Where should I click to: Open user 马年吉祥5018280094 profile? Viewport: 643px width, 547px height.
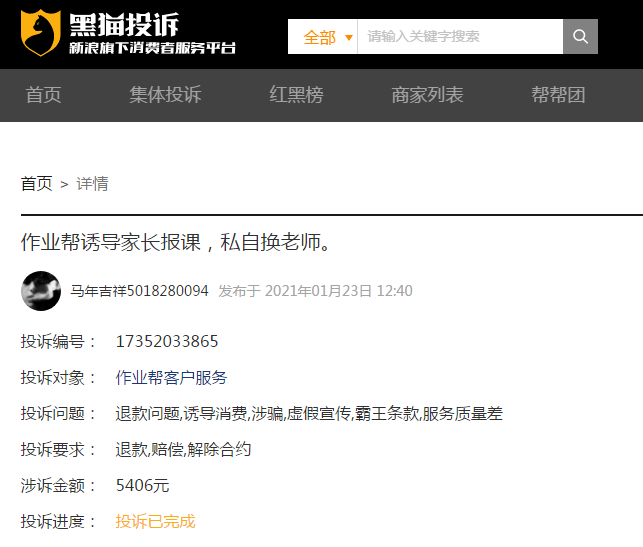(139, 291)
